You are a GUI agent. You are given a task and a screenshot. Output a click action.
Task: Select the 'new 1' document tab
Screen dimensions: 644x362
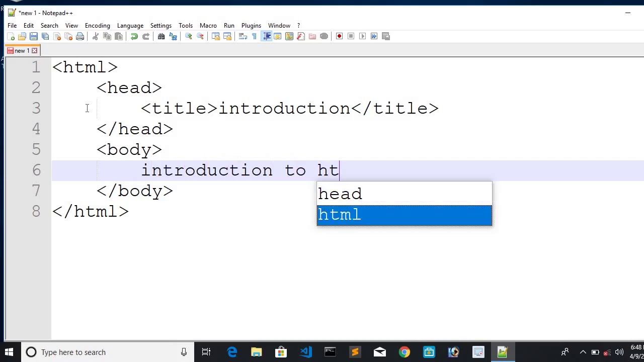(x=22, y=51)
